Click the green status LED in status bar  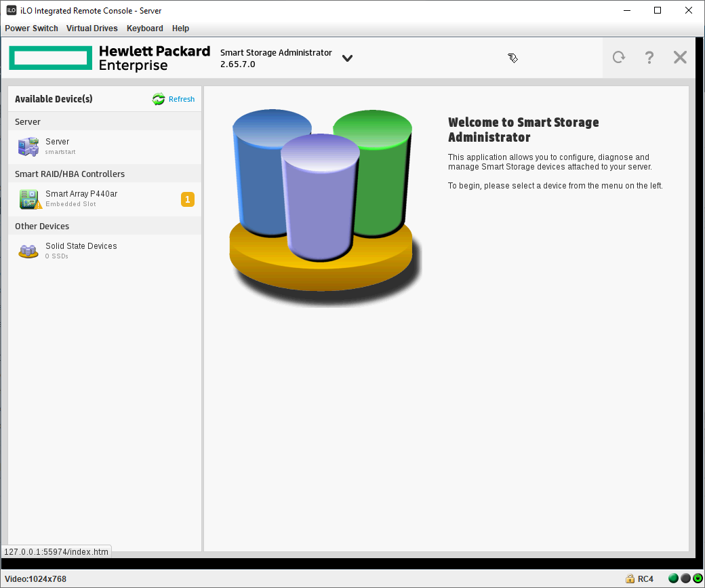[x=673, y=579]
